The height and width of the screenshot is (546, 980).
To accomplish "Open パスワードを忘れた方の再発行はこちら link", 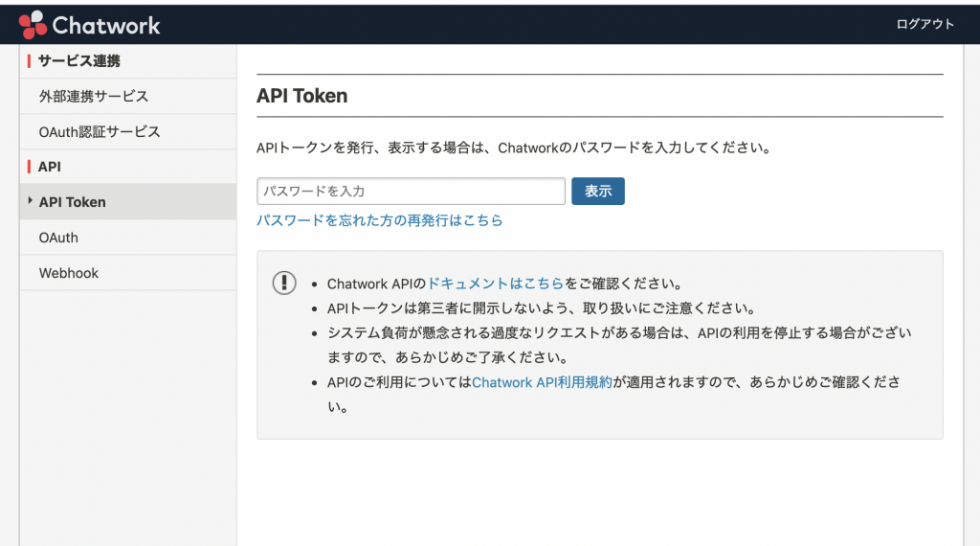I will click(379, 220).
